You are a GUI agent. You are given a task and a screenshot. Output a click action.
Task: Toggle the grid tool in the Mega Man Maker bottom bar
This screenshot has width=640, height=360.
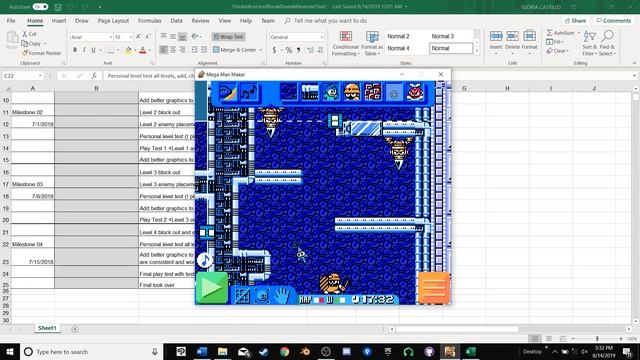click(x=242, y=296)
